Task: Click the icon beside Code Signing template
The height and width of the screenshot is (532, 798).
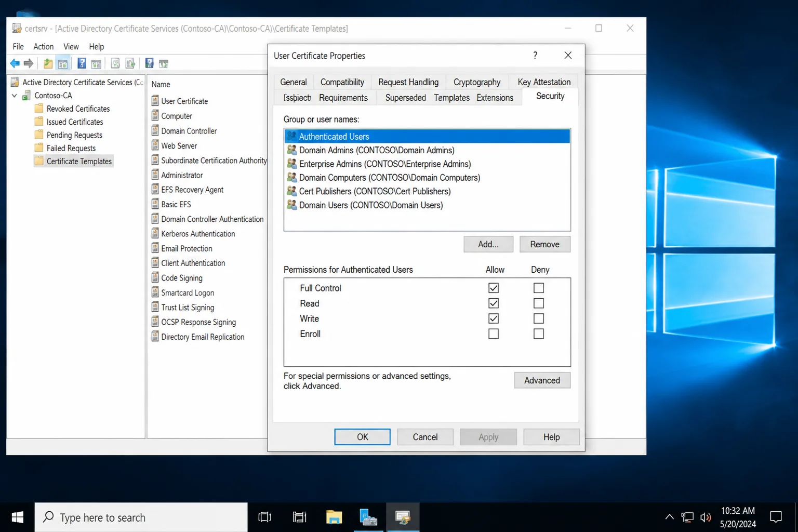Action: pyautogui.click(x=155, y=277)
